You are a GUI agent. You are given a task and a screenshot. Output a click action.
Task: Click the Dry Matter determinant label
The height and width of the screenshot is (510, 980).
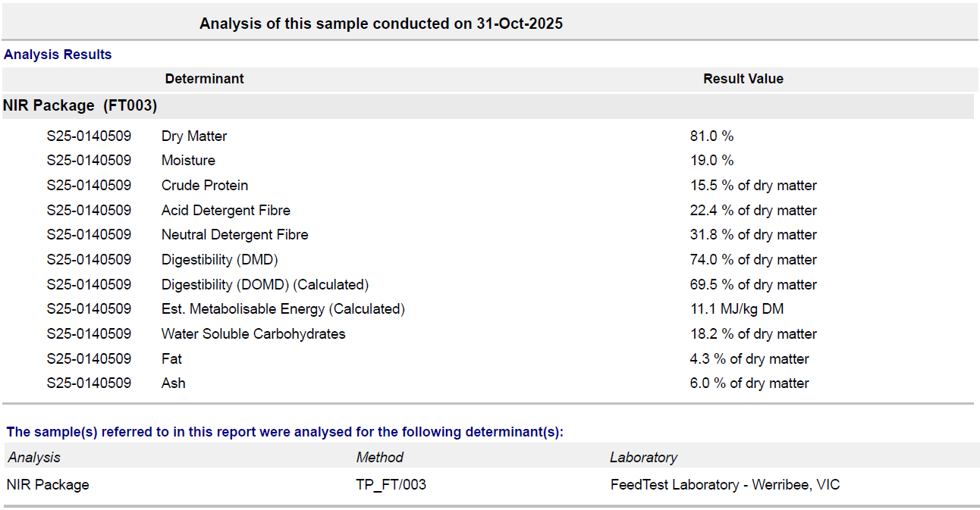click(x=194, y=136)
